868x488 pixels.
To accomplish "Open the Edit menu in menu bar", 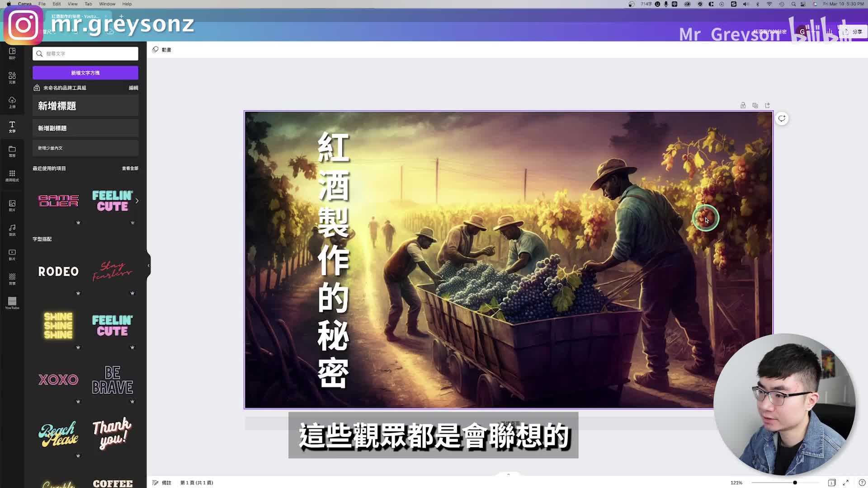I will pyautogui.click(x=57, y=4).
